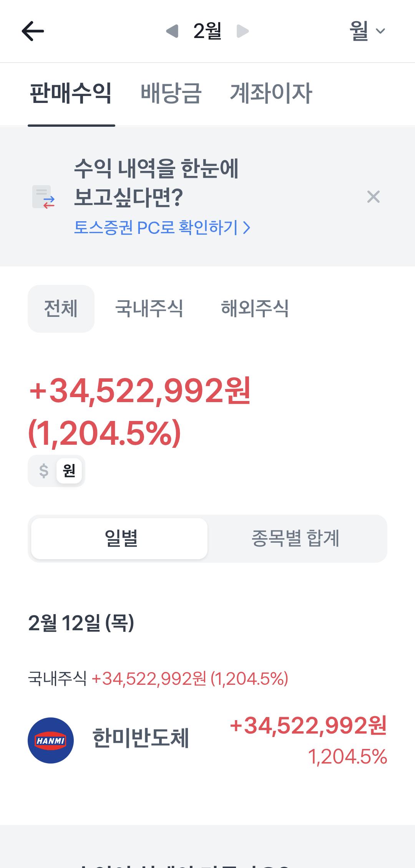Switch to 종목별 합계 view
The width and height of the screenshot is (415, 868).
(295, 538)
